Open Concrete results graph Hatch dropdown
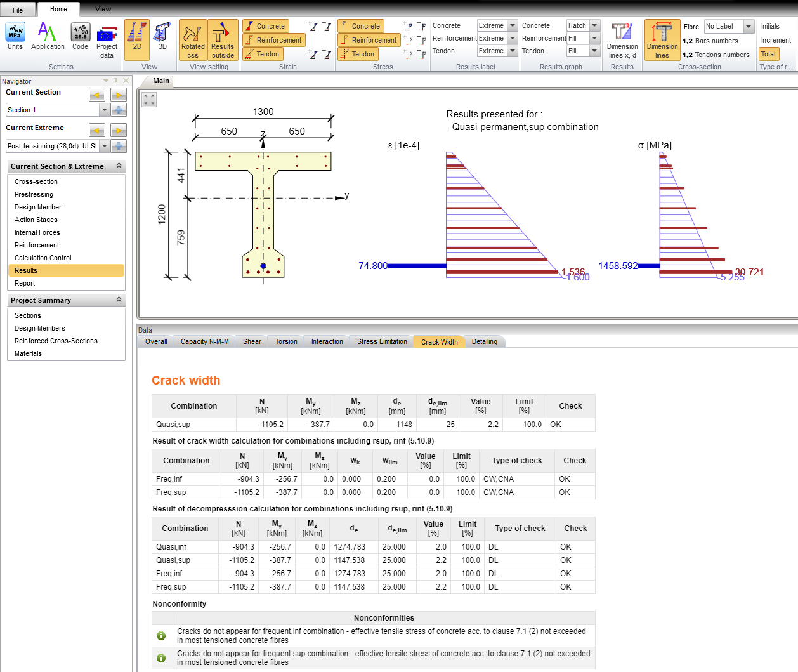Viewport: 798px width, 672px height. click(594, 26)
